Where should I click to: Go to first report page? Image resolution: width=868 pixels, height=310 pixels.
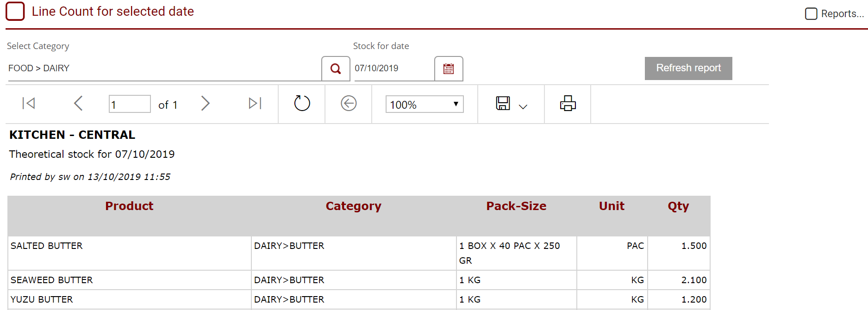coord(29,103)
